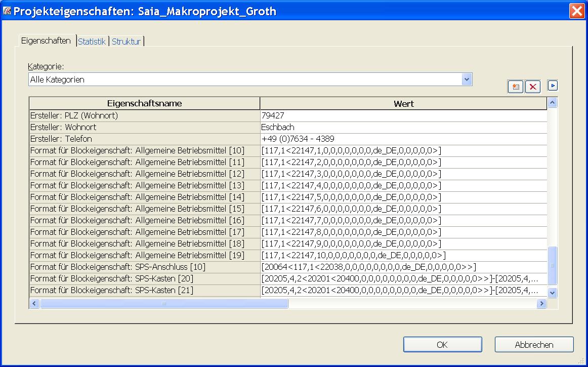This screenshot has height=367, width=588.
Task: Click the New property icon button
Action: [x=516, y=87]
